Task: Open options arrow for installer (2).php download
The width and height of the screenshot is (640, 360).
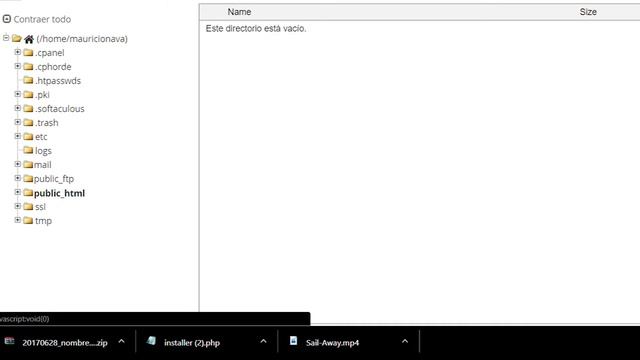Action: pos(263,341)
